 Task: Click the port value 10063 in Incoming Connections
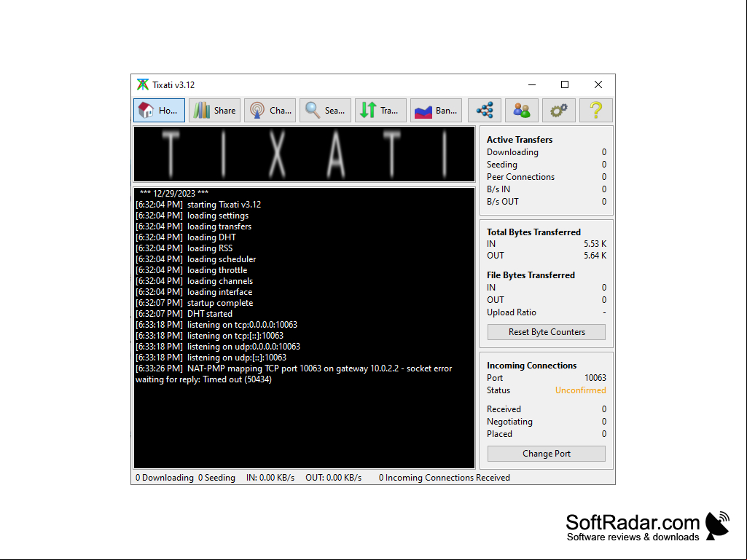tap(595, 378)
